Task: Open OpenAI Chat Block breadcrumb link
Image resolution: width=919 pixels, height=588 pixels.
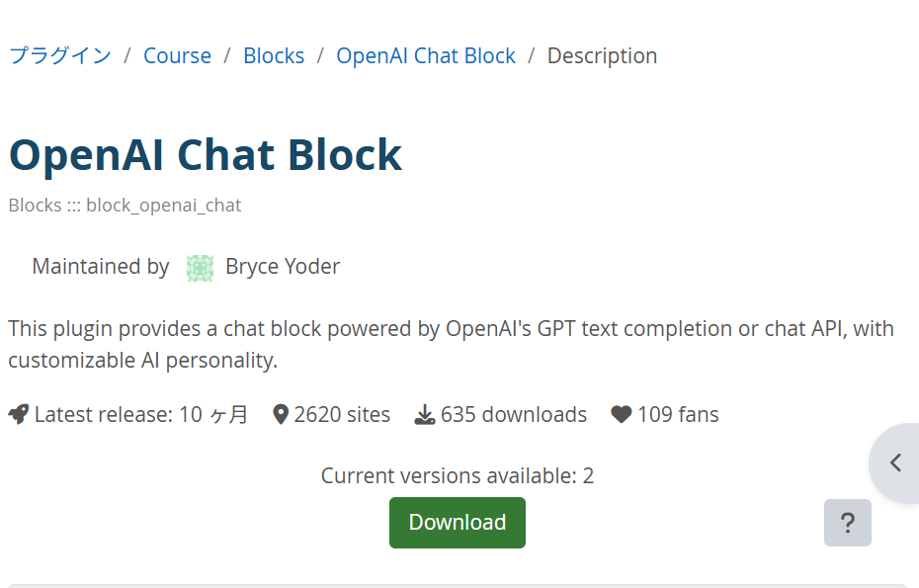Action: pos(426,56)
